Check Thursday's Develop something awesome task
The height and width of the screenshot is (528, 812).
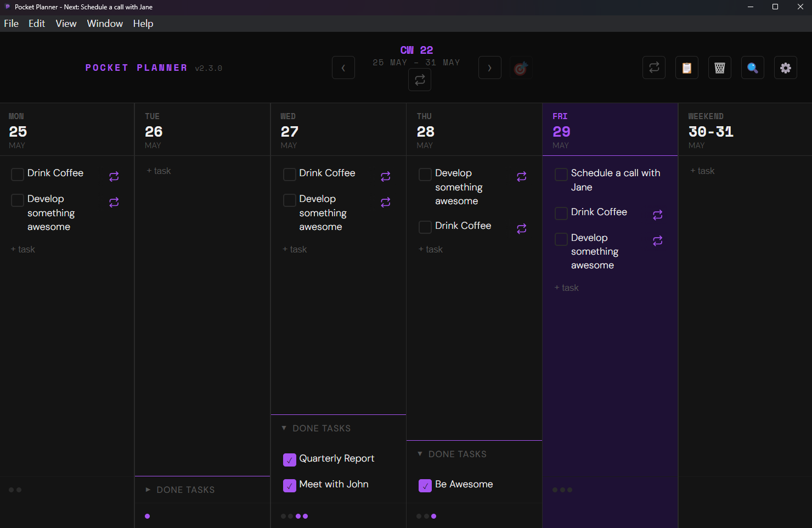click(425, 175)
